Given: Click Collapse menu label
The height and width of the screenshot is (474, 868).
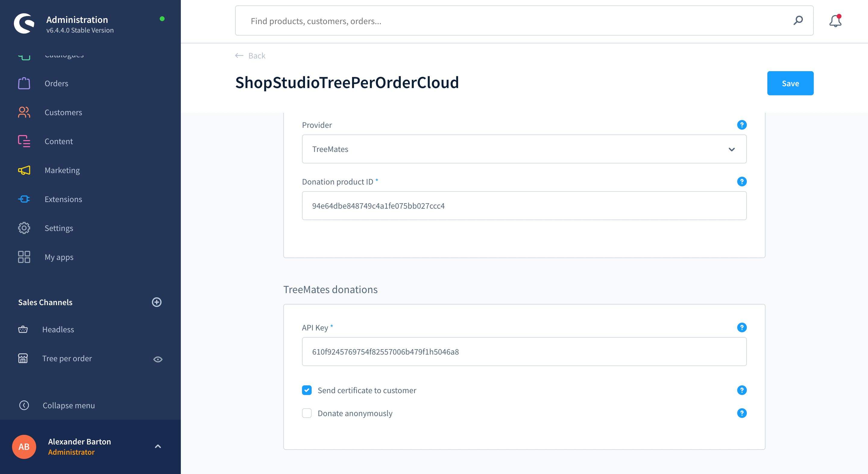Looking at the screenshot, I should pyautogui.click(x=69, y=405).
